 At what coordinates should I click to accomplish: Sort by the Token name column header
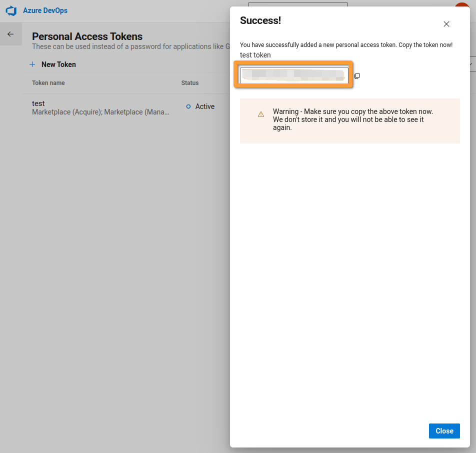click(48, 83)
